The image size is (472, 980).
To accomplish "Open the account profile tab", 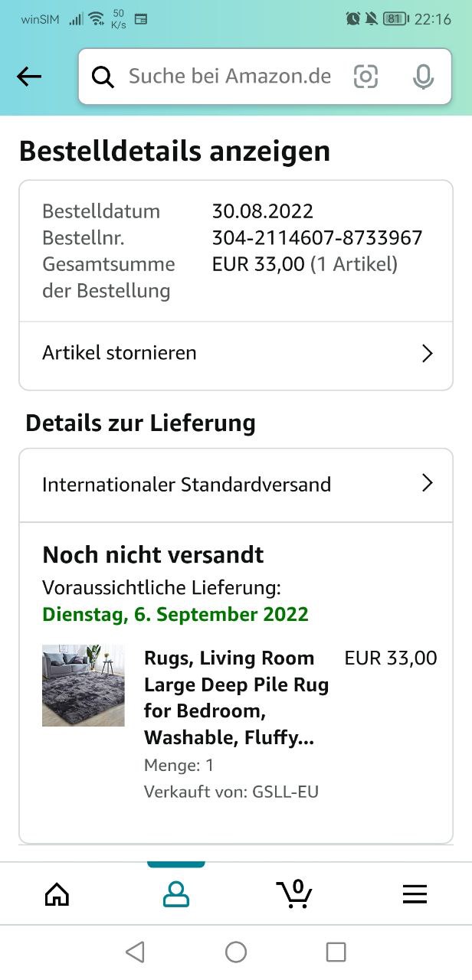I will [x=176, y=894].
